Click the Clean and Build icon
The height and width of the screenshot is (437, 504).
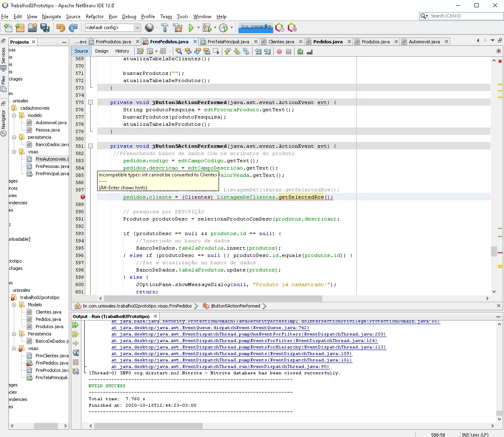point(177,28)
